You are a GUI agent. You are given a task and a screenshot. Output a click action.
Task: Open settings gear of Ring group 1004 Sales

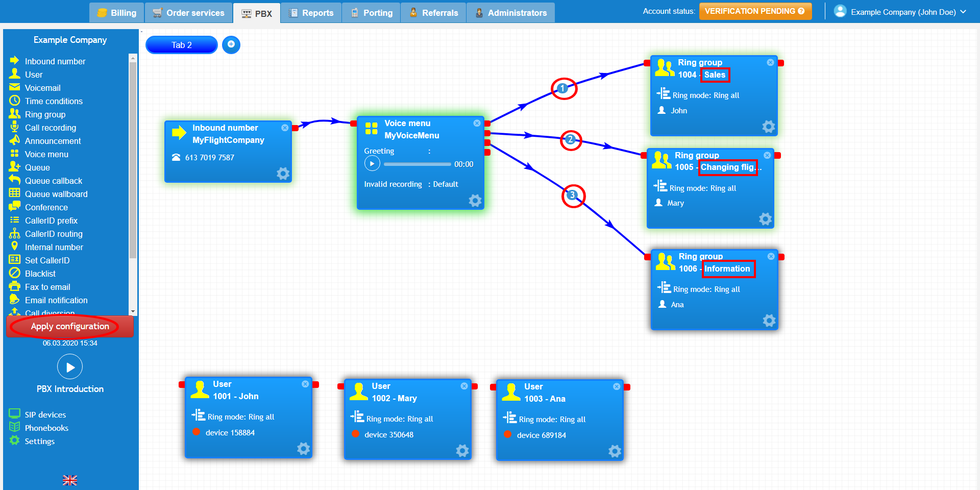coord(769,127)
